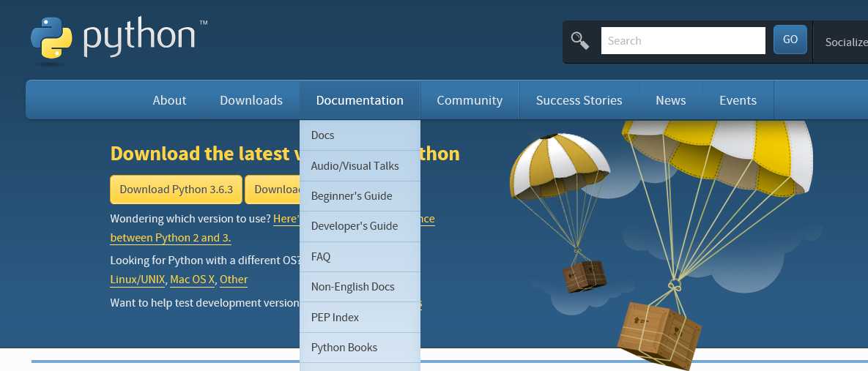Select Non-English Docs menu entry
Screen dimensions: 868x371
[x=360, y=287]
